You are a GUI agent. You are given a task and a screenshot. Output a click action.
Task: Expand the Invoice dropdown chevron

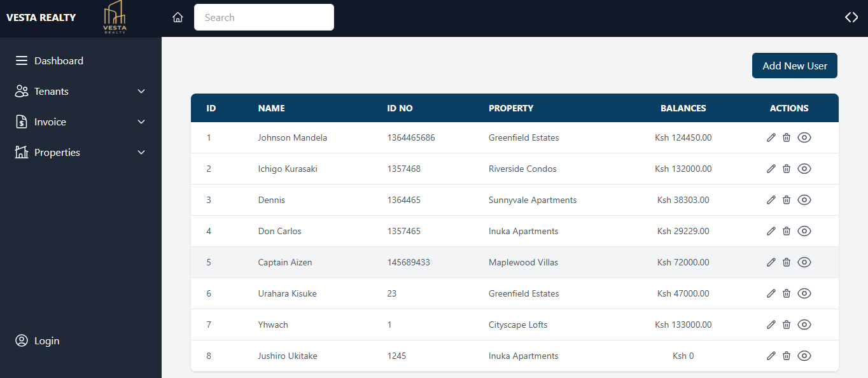tap(141, 122)
